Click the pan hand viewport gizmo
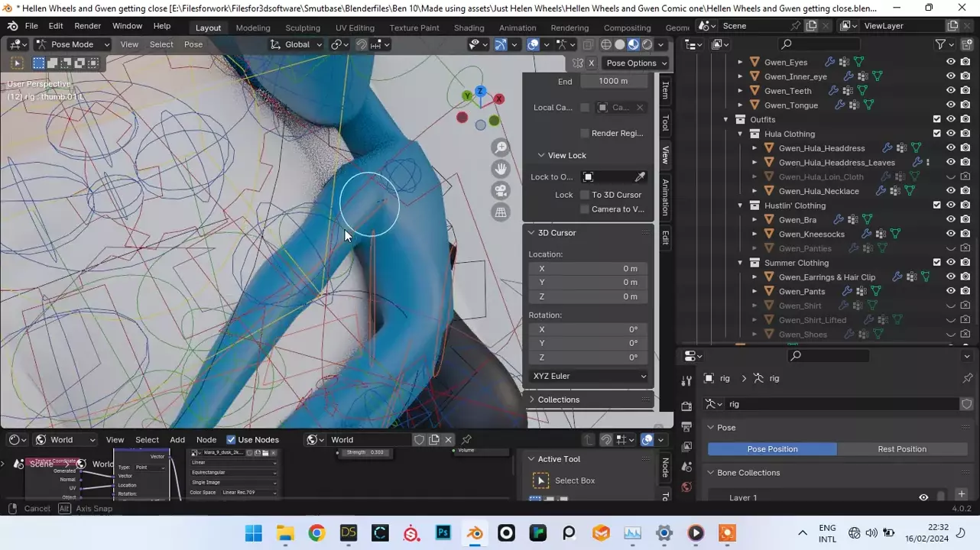The height and width of the screenshot is (550, 980). pyautogui.click(x=501, y=169)
